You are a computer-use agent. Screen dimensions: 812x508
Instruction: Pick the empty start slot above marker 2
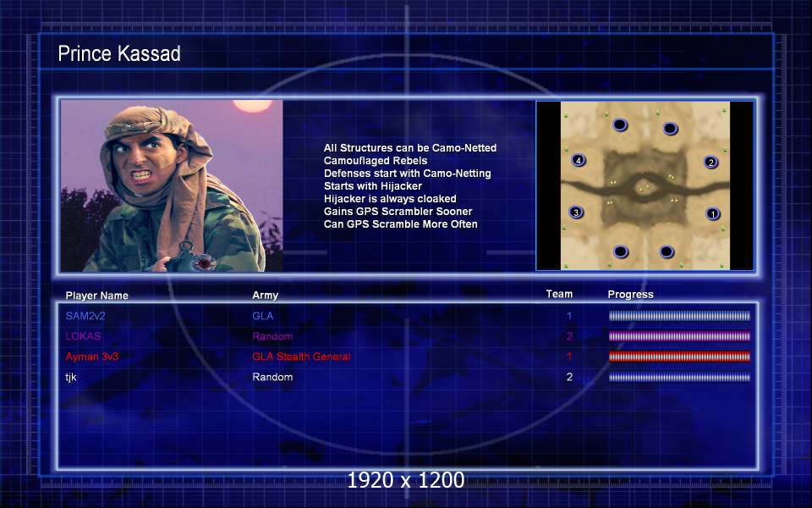[x=670, y=128]
